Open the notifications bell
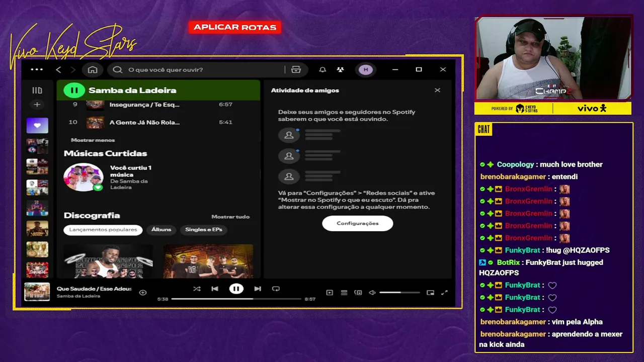644x362 pixels. [x=323, y=70]
